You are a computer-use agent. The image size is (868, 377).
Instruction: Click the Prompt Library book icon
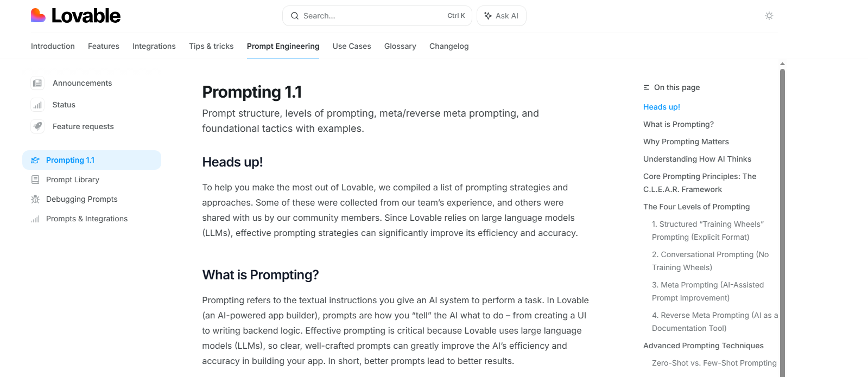pyautogui.click(x=35, y=180)
